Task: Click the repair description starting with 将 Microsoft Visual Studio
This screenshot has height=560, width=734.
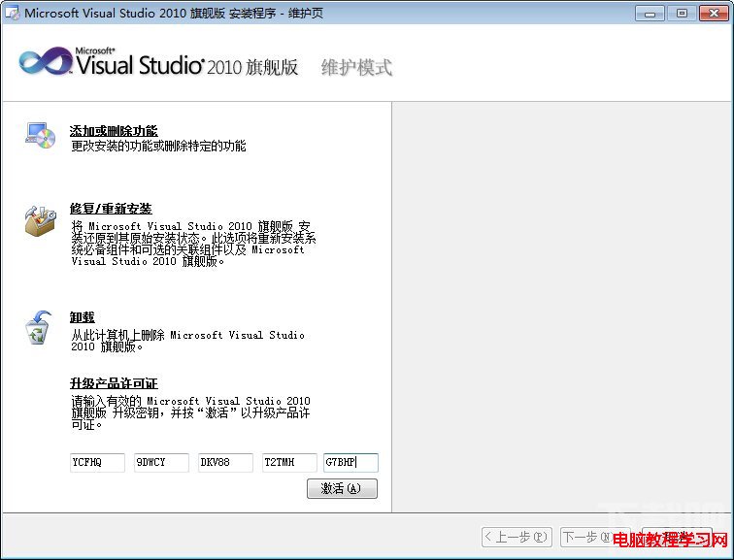Action: point(193,244)
